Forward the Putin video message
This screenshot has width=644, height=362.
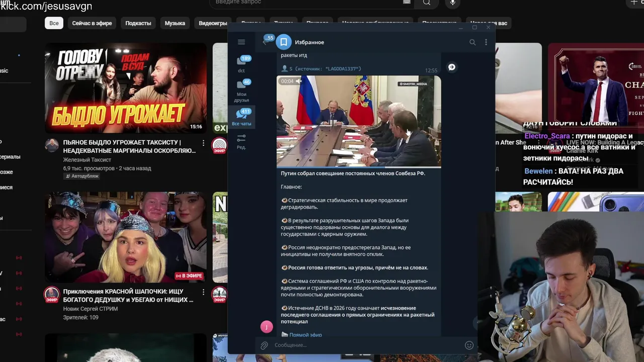[x=452, y=67]
